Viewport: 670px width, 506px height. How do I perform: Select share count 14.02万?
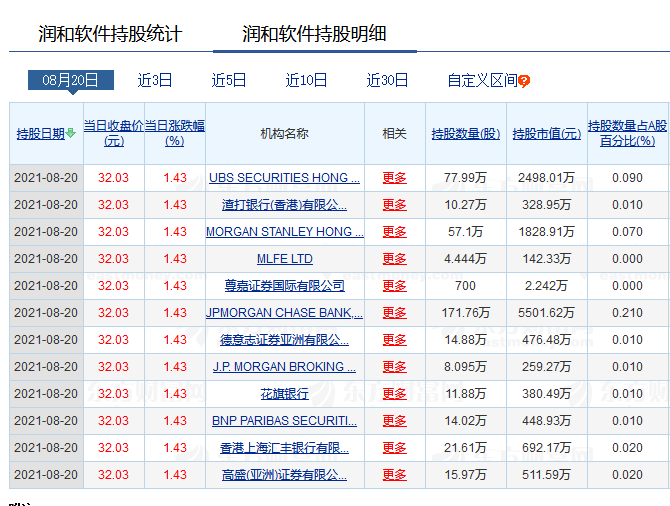tap(465, 421)
